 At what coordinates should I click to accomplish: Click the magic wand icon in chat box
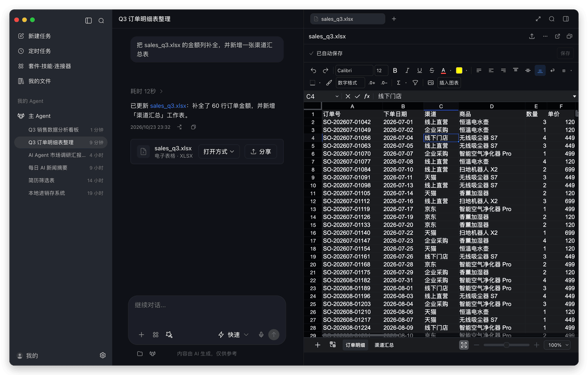pyautogui.click(x=169, y=335)
